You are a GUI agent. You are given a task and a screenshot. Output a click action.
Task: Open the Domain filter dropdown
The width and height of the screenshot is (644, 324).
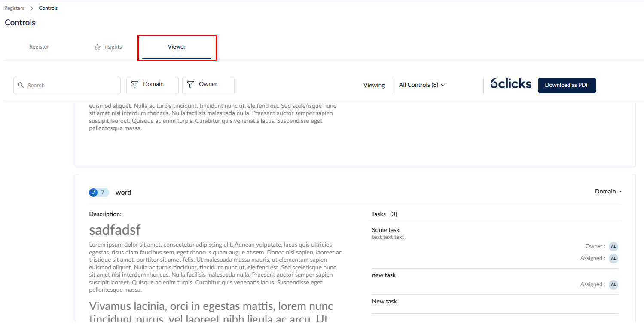click(153, 85)
